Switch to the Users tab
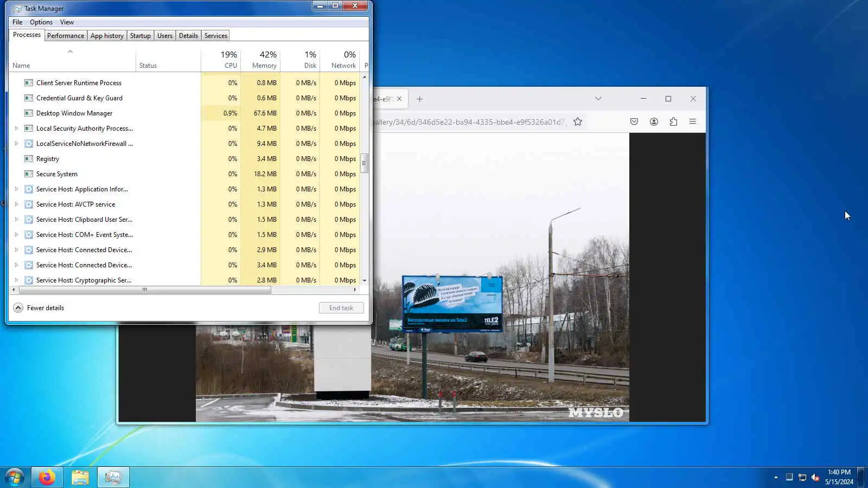Image resolution: width=868 pixels, height=488 pixels. 165,36
